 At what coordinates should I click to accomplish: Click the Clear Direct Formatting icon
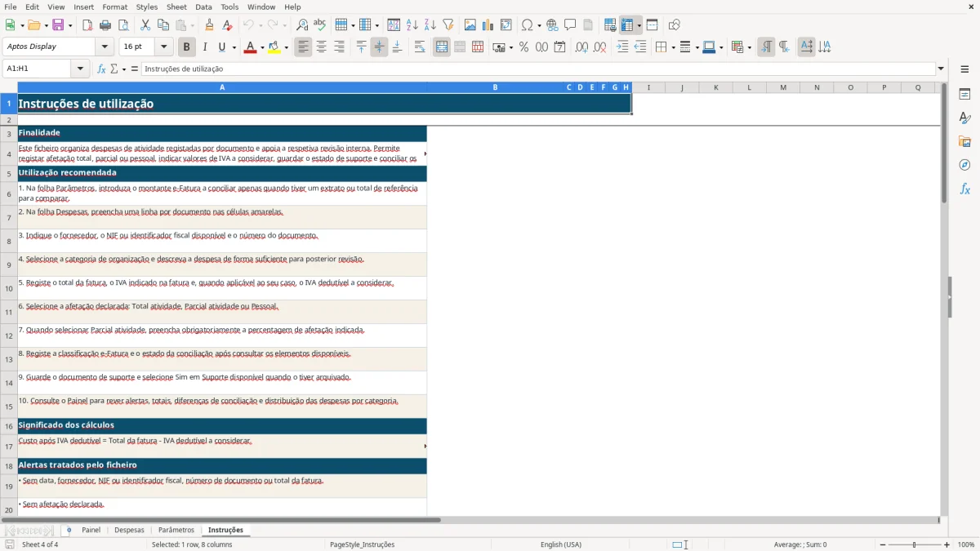coord(228,25)
